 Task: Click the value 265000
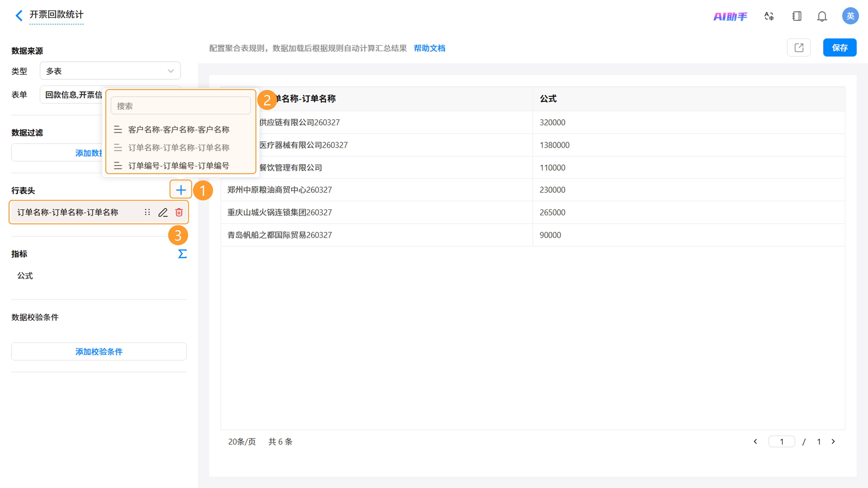(x=552, y=212)
